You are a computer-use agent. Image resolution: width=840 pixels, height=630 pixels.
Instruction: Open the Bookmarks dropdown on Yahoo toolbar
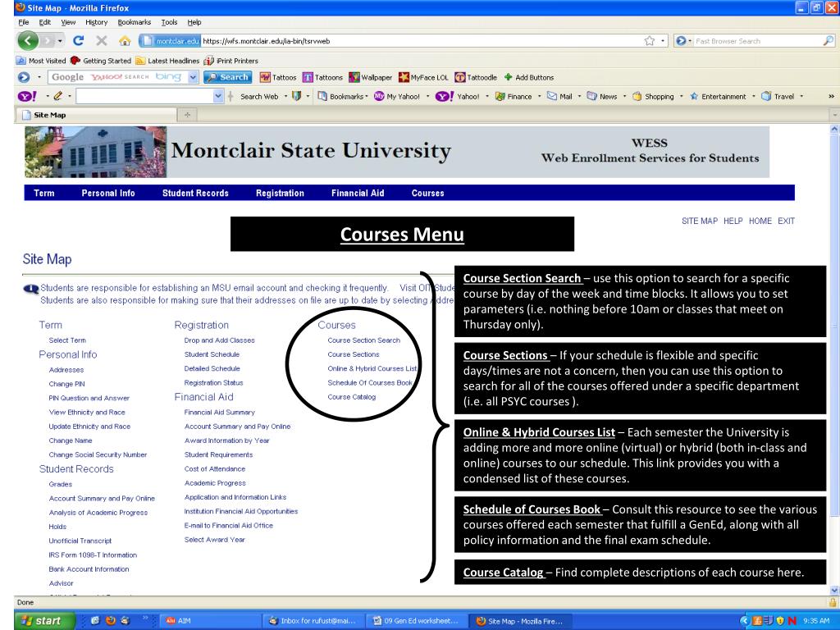coord(343,97)
